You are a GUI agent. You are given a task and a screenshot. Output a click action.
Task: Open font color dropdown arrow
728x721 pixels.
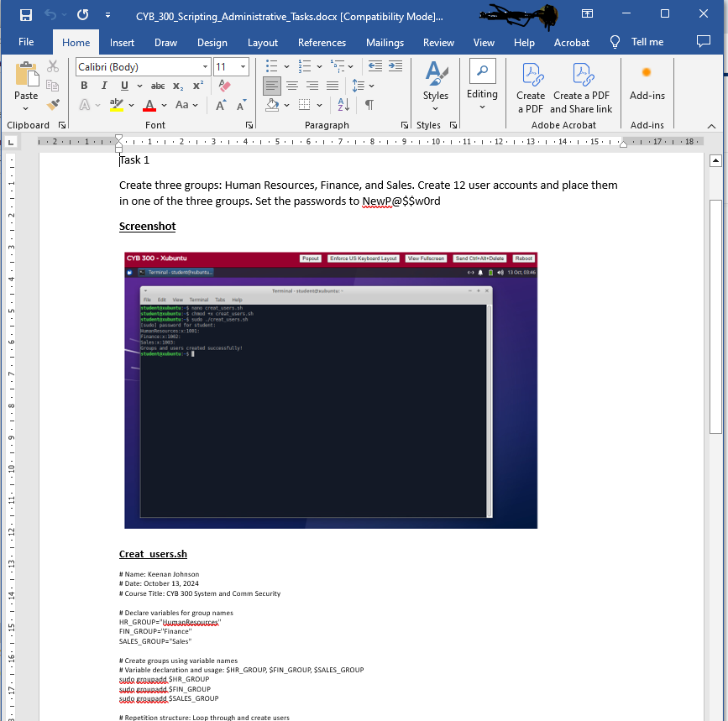pyautogui.click(x=165, y=105)
